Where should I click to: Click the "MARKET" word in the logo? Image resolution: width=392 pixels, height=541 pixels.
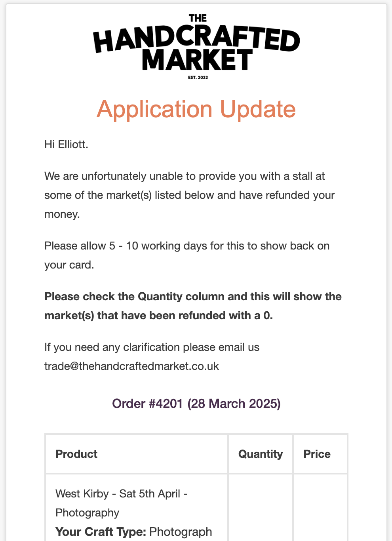197,60
